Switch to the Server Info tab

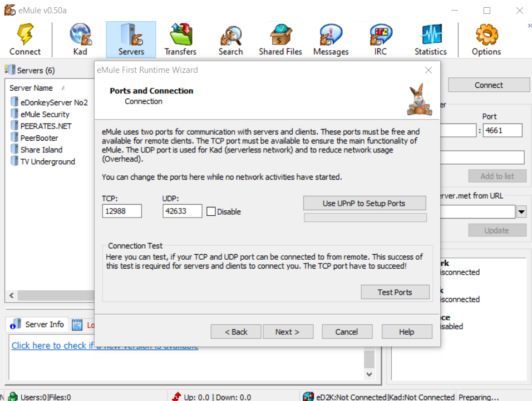click(38, 324)
